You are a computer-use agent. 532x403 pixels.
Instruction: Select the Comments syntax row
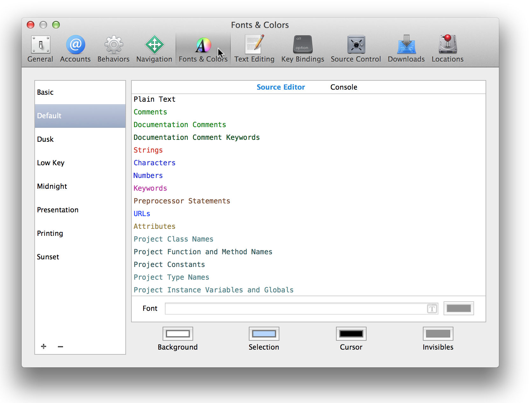click(x=309, y=112)
